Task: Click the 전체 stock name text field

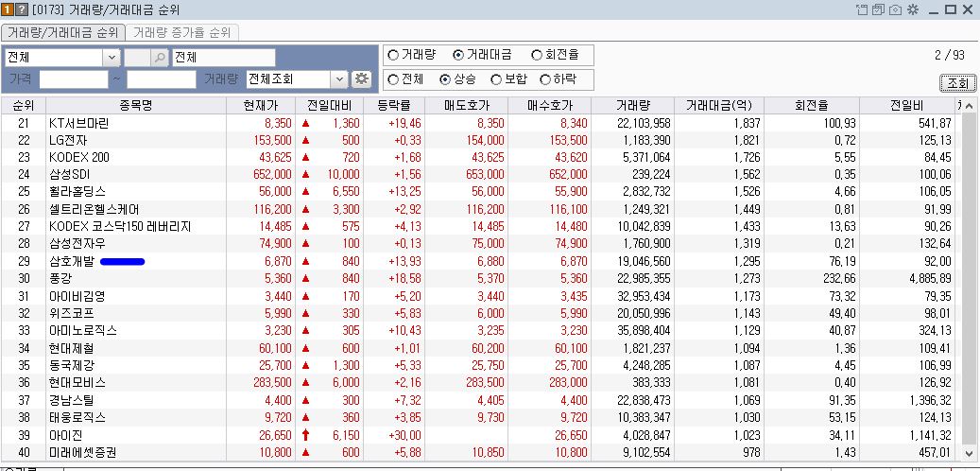Action: coord(224,58)
